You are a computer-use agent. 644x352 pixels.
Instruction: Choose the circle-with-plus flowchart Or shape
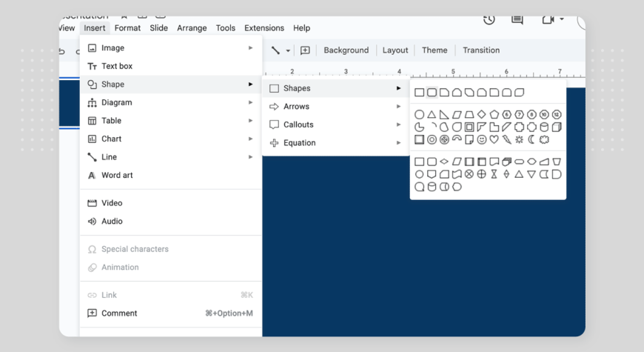[x=482, y=174]
